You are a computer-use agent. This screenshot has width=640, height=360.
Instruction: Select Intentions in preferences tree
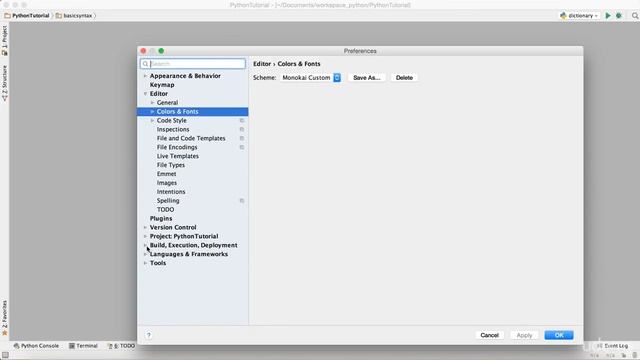click(x=171, y=192)
